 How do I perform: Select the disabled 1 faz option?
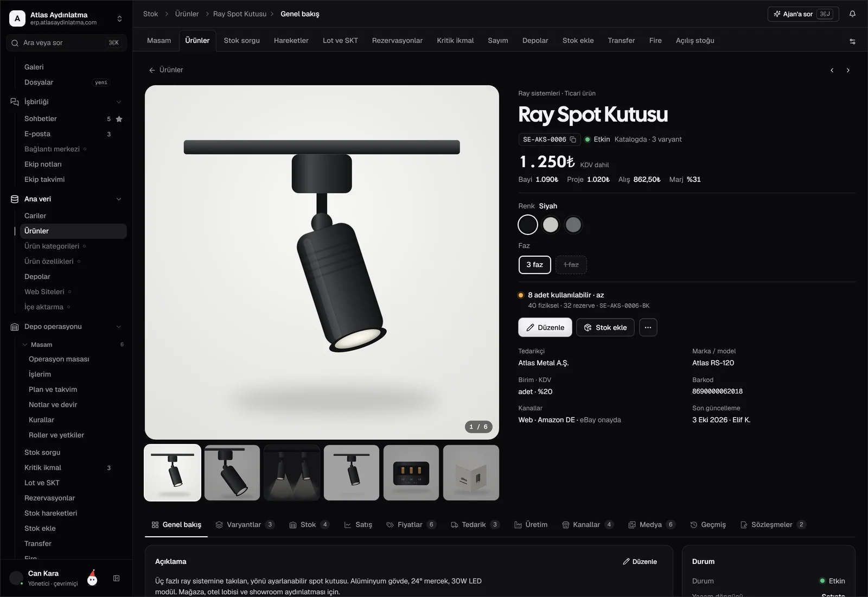click(x=571, y=265)
